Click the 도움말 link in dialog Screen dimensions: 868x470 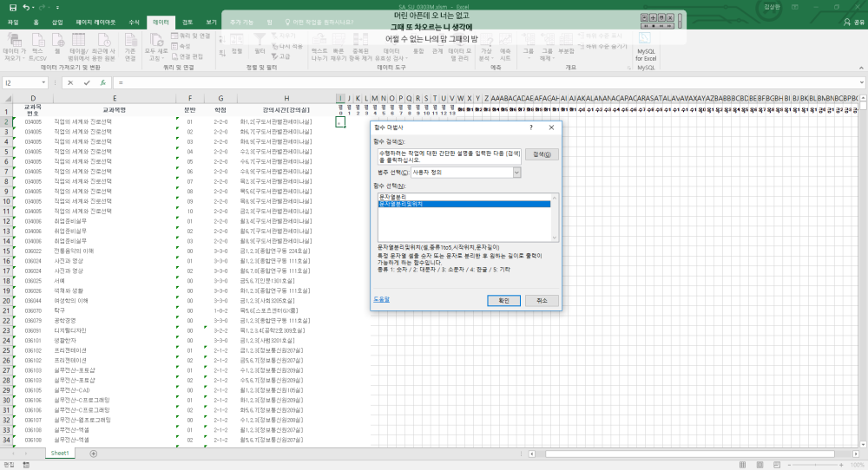[x=381, y=299]
